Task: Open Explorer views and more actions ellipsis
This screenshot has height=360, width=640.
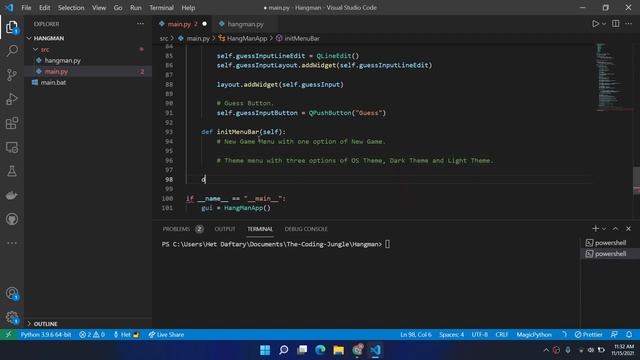Action: [140, 24]
